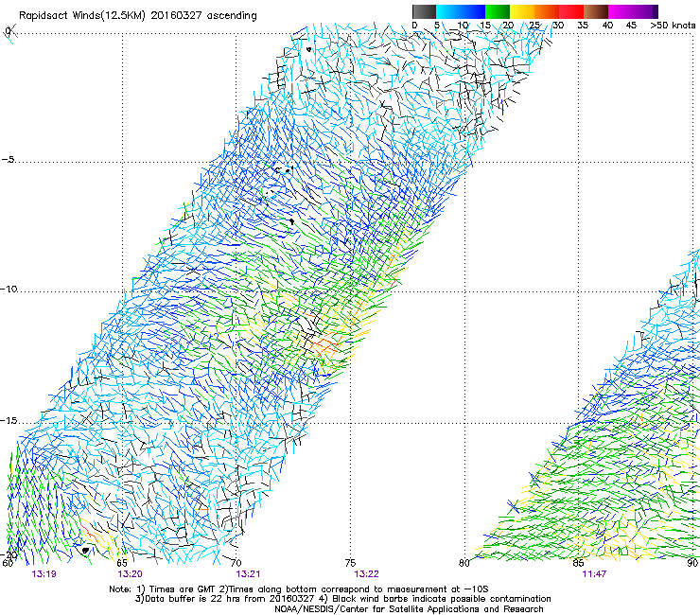700x615 pixels.
Task: Click the '-20' latitude axis label
Action: (9, 555)
